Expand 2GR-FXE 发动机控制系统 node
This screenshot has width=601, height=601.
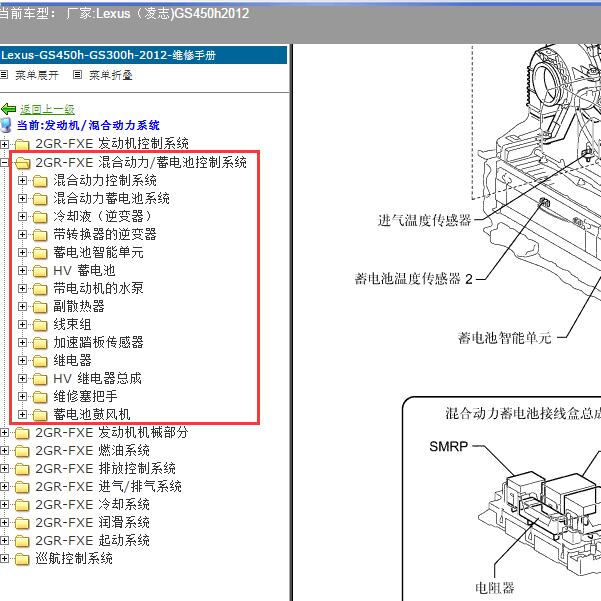click(x=4, y=145)
